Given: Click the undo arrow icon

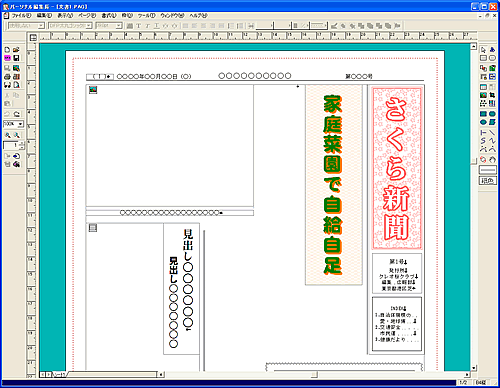Looking at the screenshot, I should [7, 114].
